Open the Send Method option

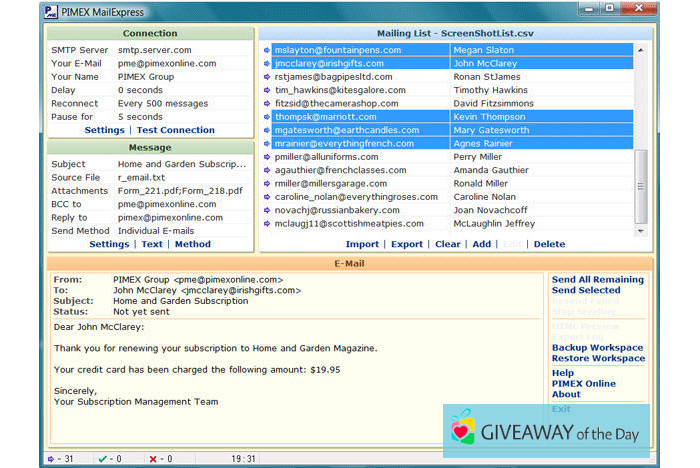click(193, 244)
